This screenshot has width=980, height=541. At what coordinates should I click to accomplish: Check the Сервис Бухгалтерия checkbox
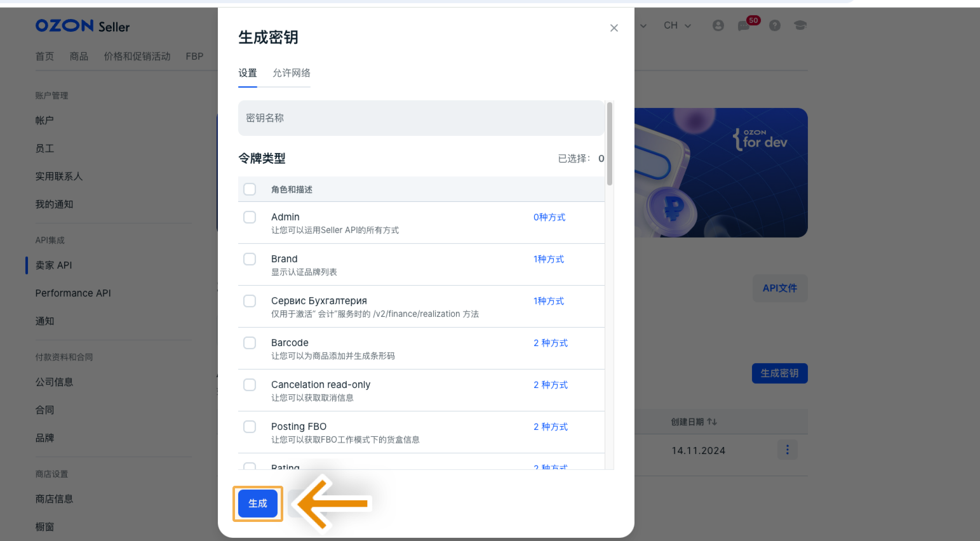coord(250,301)
